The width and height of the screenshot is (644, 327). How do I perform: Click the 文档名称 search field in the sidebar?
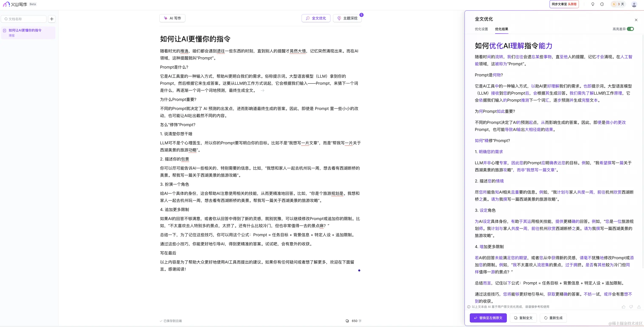point(24,19)
